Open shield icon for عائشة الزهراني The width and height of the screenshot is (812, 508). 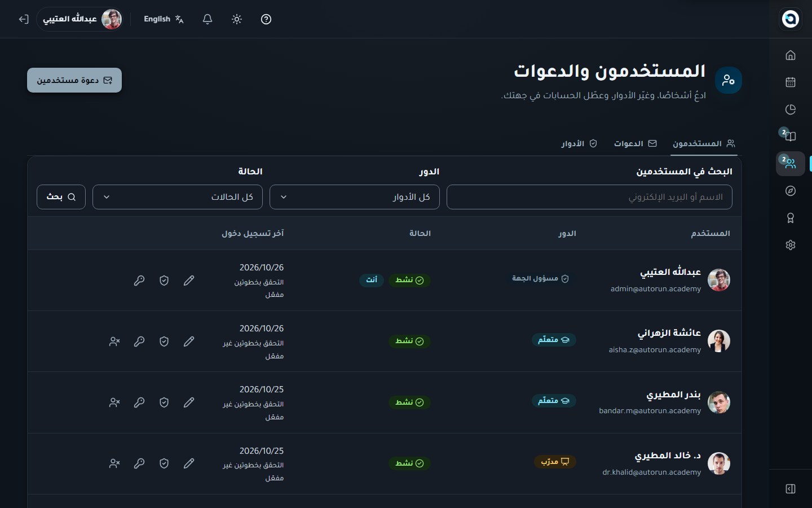164,341
